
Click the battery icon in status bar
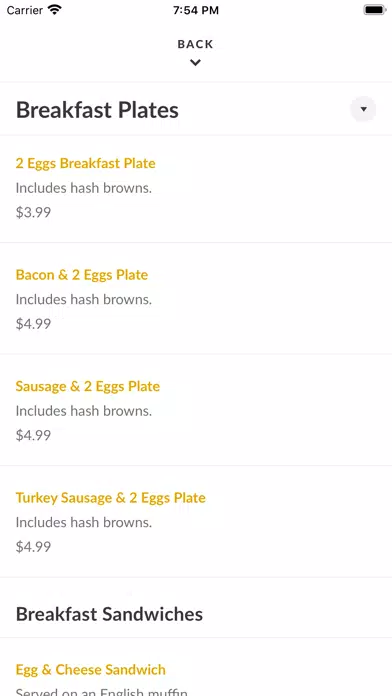[x=374, y=10]
